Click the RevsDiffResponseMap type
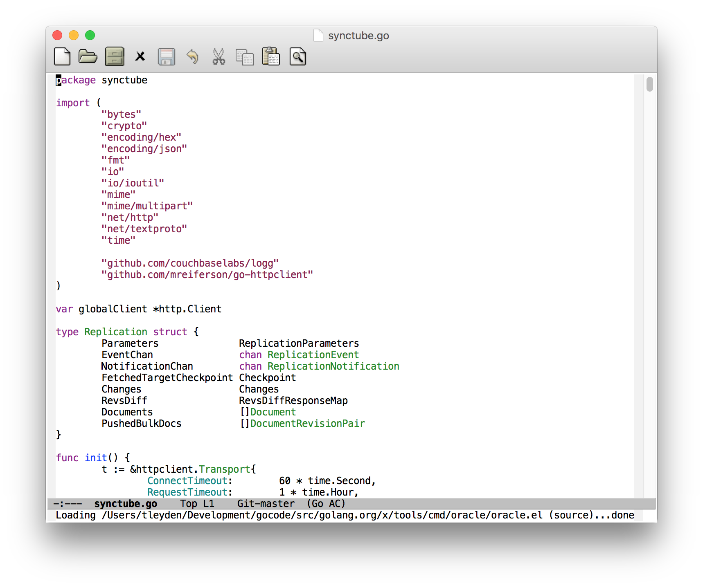703x588 pixels. (293, 401)
